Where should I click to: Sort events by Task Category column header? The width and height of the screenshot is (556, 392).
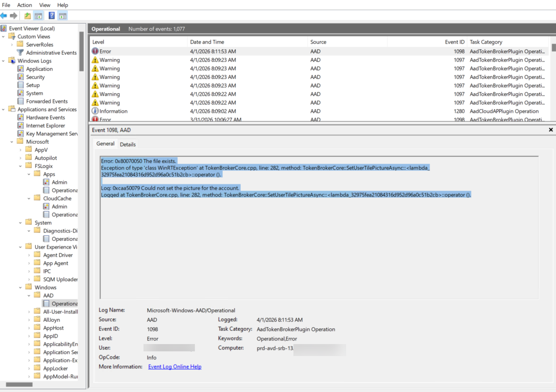(508, 42)
